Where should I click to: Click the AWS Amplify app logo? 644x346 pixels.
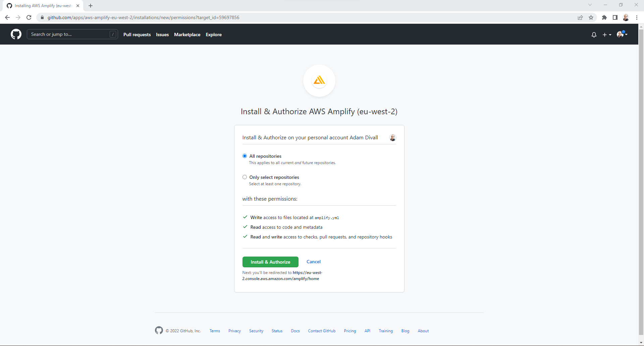pyautogui.click(x=319, y=81)
